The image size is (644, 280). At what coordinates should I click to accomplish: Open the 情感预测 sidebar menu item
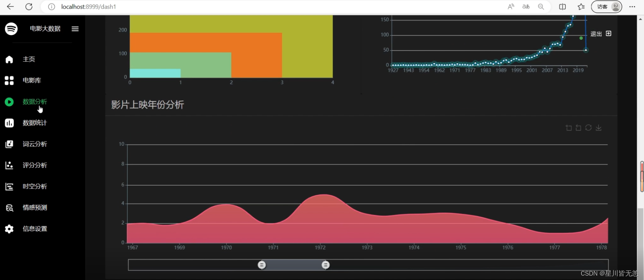tap(35, 208)
